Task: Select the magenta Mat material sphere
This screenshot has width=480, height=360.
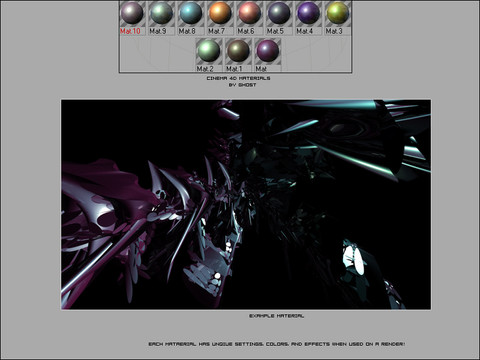Action: point(267,51)
